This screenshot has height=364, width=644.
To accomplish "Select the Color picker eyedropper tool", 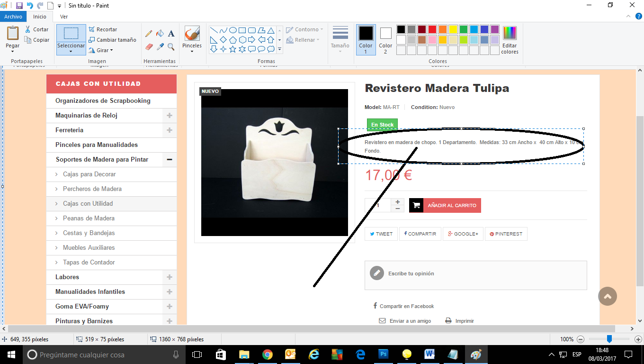I will coord(160,47).
